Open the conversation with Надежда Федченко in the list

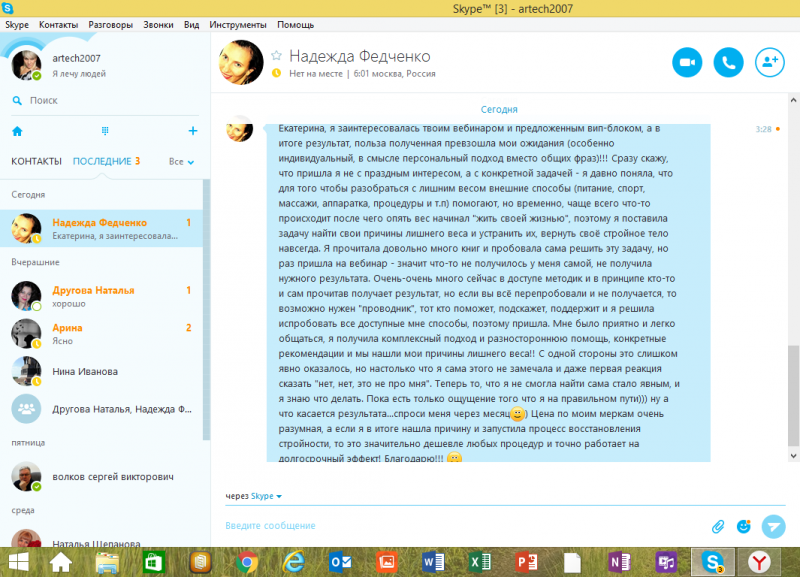102,229
